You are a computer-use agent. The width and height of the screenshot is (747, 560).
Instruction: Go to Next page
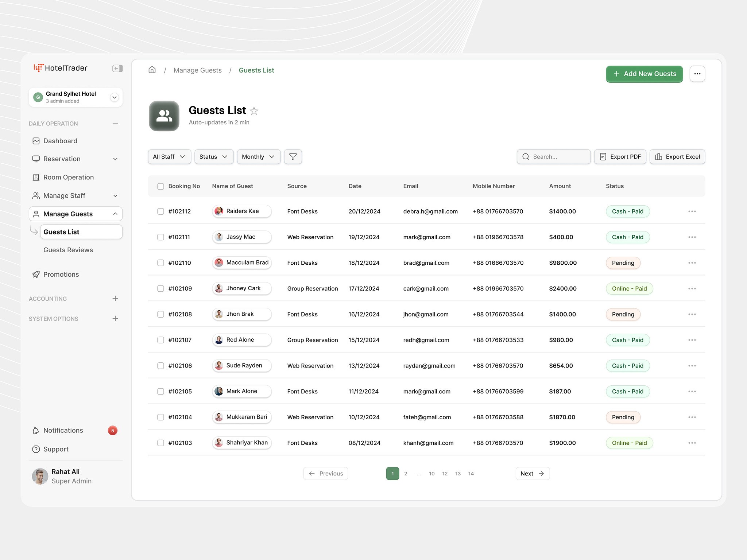tap(532, 474)
